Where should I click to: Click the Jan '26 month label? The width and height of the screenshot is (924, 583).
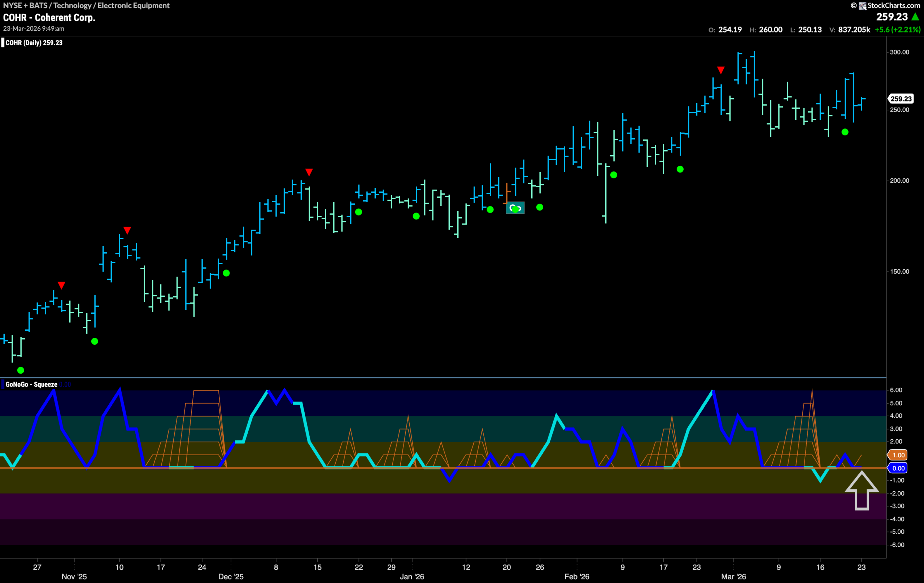(x=412, y=577)
